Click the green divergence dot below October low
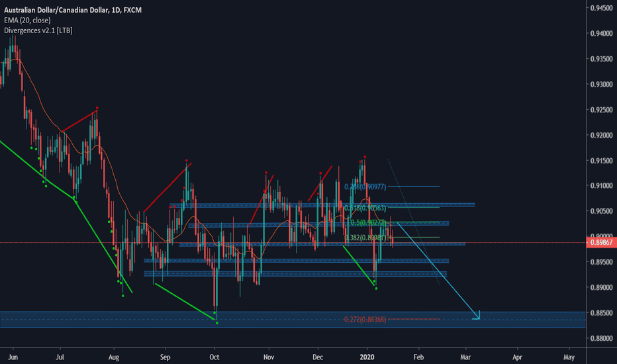This screenshot has width=617, height=364. tap(217, 323)
